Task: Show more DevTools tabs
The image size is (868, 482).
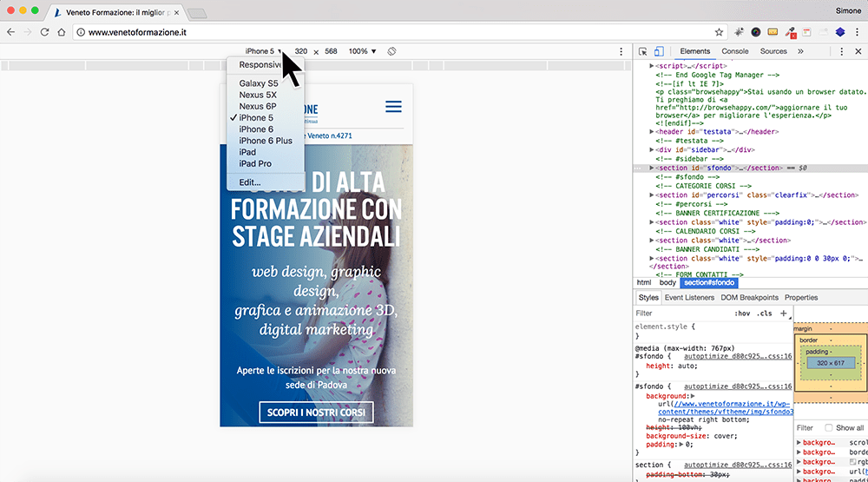Action: [x=800, y=51]
